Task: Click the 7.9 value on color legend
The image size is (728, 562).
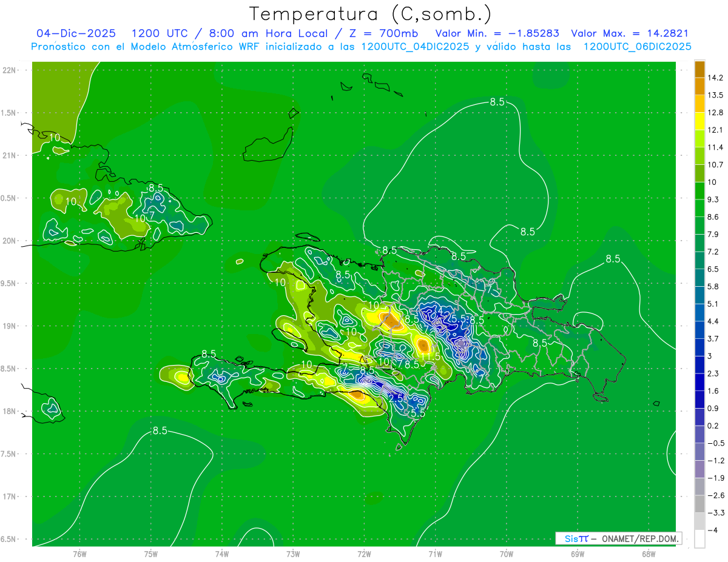Action: (713, 234)
